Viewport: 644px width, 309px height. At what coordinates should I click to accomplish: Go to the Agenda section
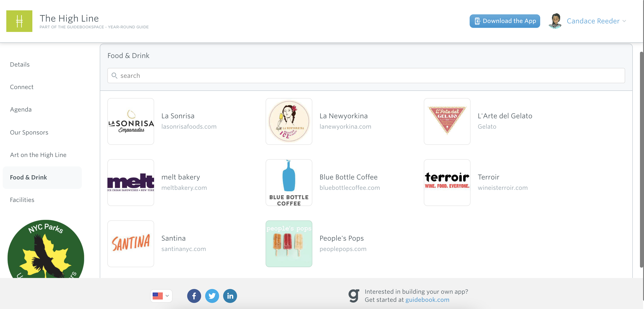pos(21,110)
